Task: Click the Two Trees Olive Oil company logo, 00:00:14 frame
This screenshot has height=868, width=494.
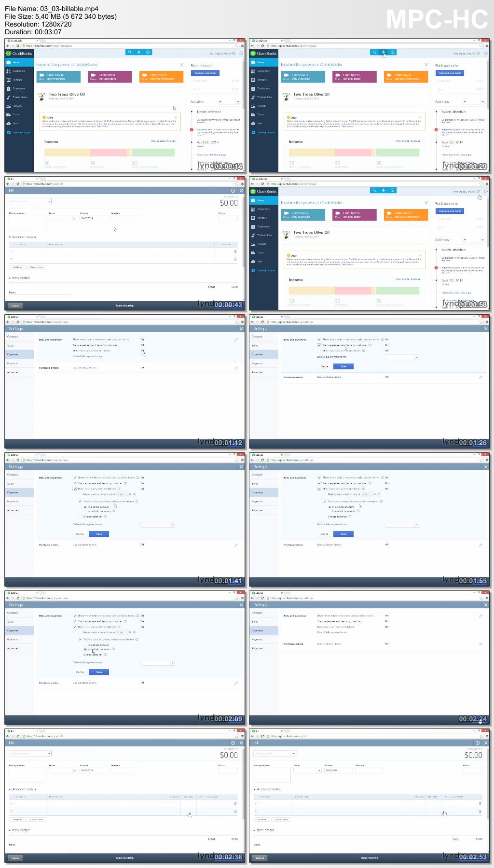Action: [41, 96]
